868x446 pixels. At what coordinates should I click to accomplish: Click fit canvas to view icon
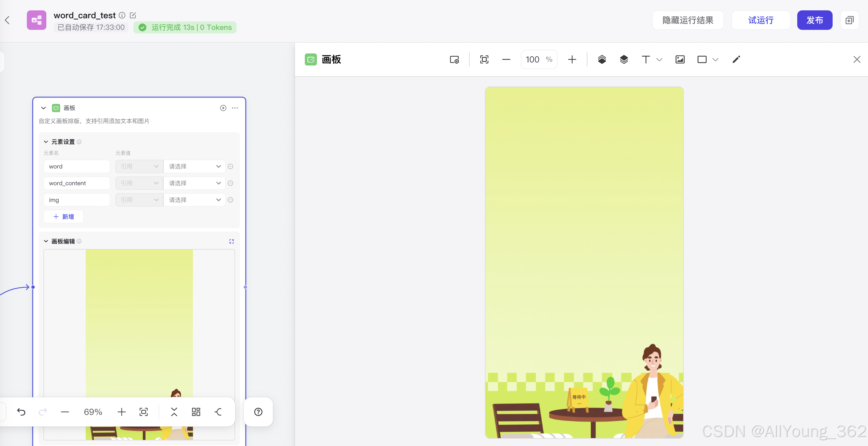484,60
